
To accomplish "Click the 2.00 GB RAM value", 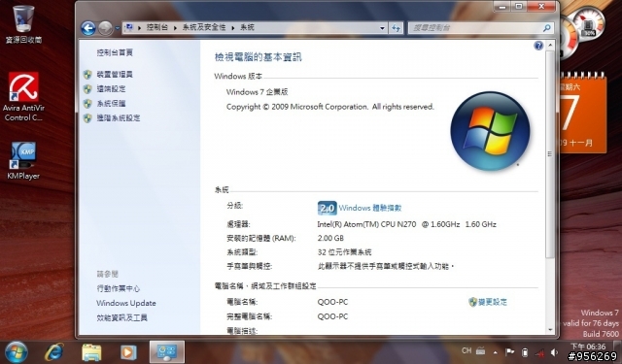I will tap(330, 238).
